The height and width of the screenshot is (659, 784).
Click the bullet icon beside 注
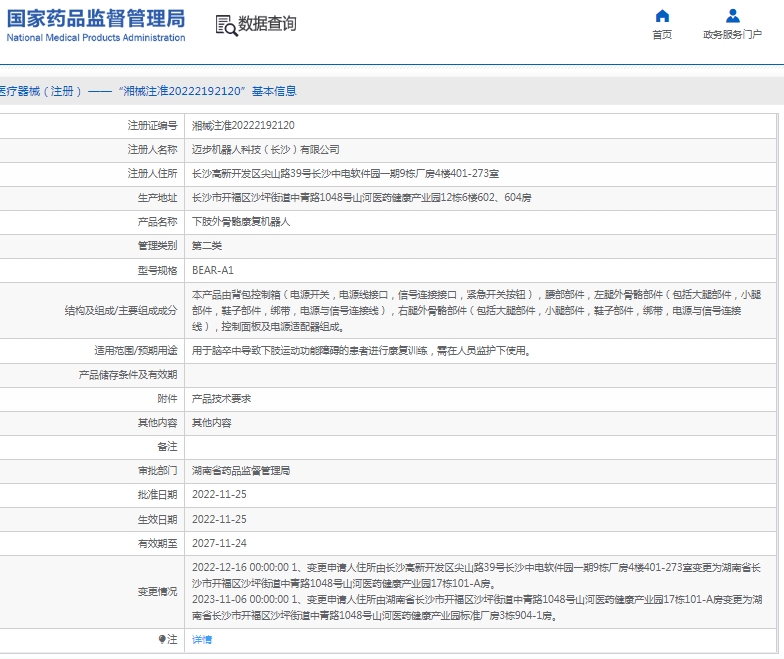(x=162, y=639)
